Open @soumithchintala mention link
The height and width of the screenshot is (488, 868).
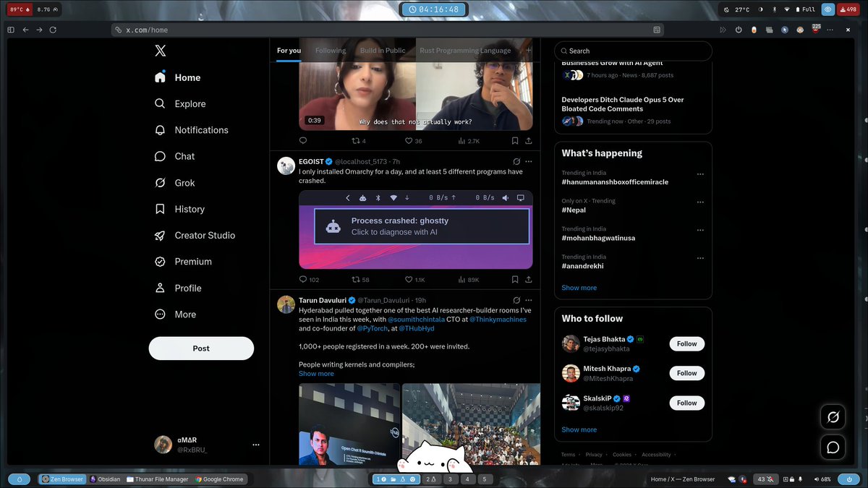pos(416,319)
